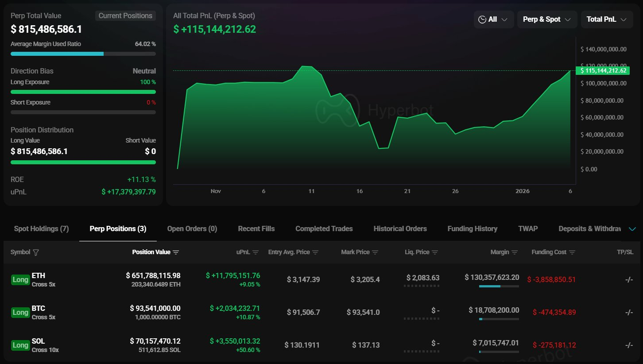The height and width of the screenshot is (364, 643).
Task: Switch to the Spot Holdings tab
Action: [x=41, y=229]
